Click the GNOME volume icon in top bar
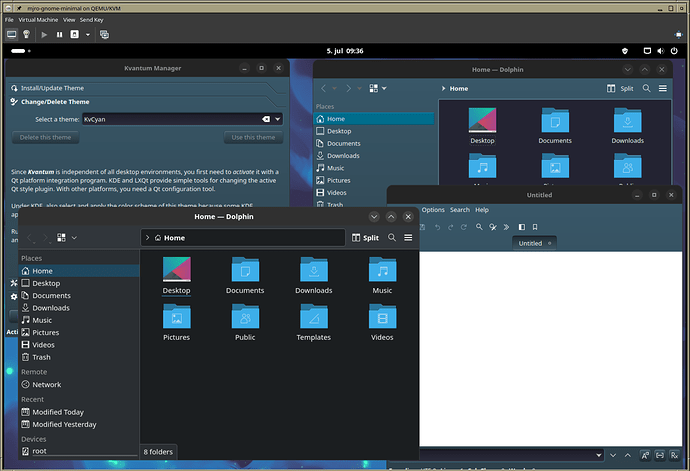The width and height of the screenshot is (690, 471). (x=661, y=51)
